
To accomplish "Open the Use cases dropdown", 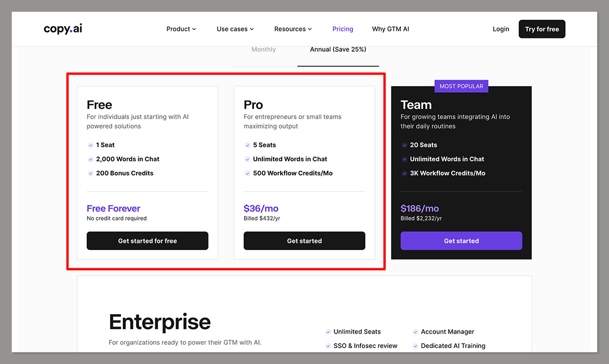I will coord(234,29).
